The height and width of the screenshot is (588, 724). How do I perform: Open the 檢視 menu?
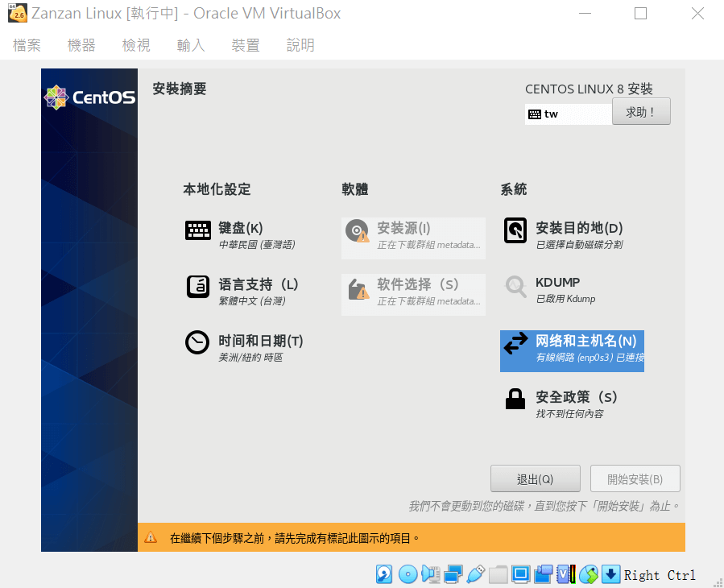pyautogui.click(x=136, y=45)
